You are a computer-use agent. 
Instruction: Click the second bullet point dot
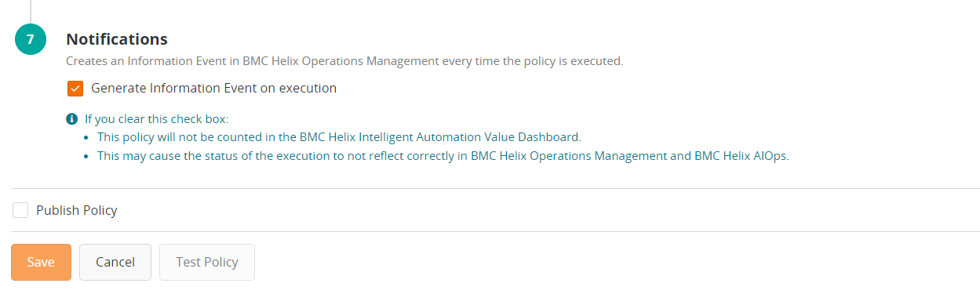[x=87, y=156]
